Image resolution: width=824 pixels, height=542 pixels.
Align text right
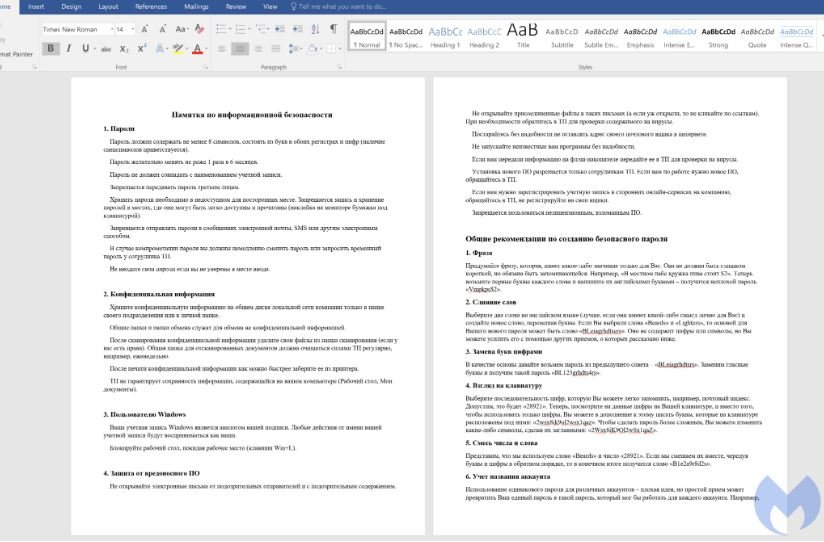tap(258, 49)
